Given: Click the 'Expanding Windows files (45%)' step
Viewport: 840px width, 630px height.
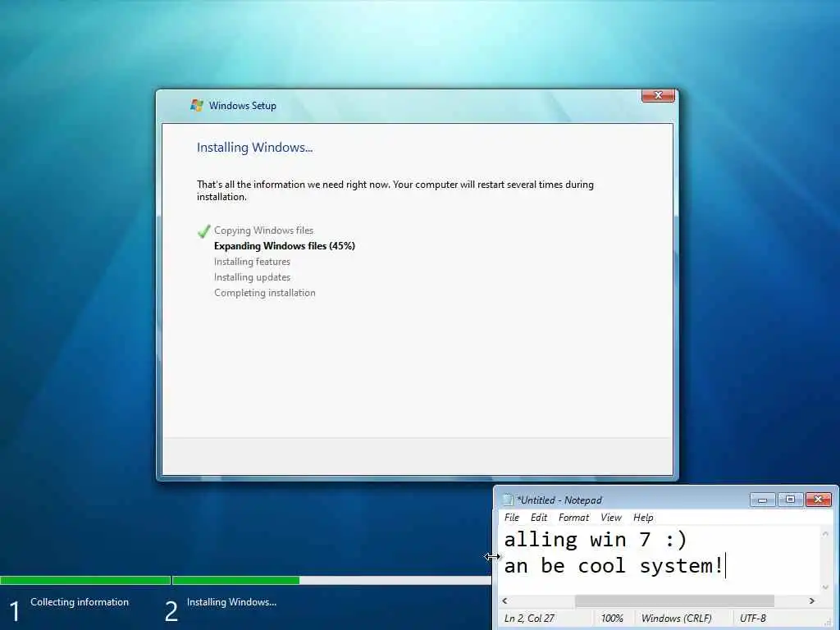Looking at the screenshot, I should tap(285, 246).
